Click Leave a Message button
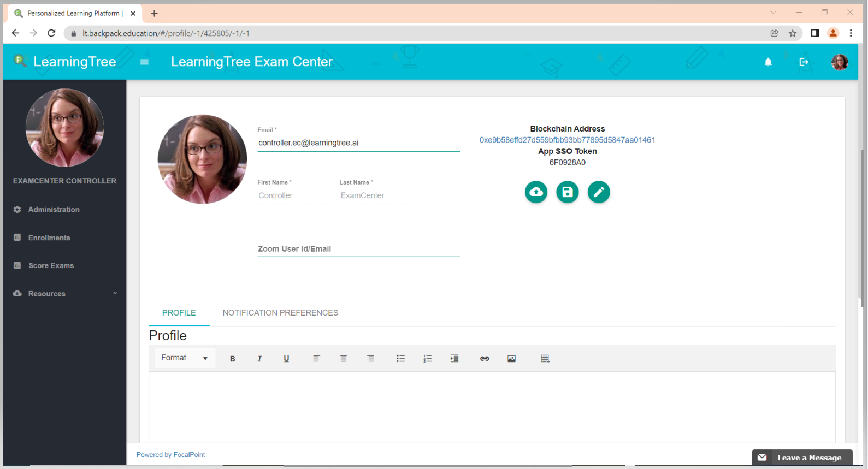 802,458
